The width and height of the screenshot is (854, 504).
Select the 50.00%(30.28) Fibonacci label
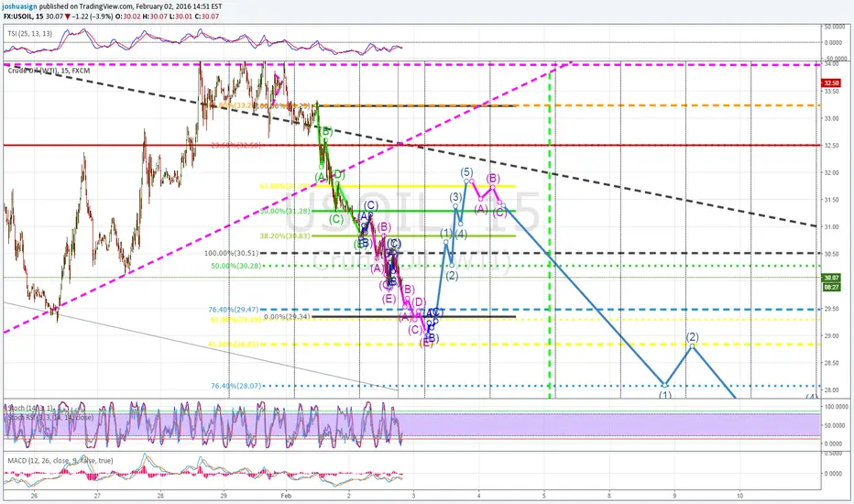[235, 266]
